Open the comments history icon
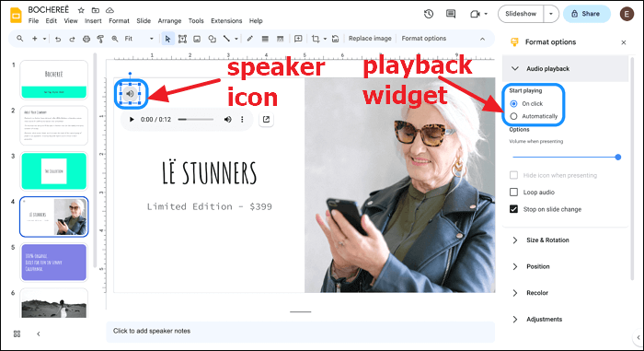This screenshot has width=644, height=351. (451, 14)
